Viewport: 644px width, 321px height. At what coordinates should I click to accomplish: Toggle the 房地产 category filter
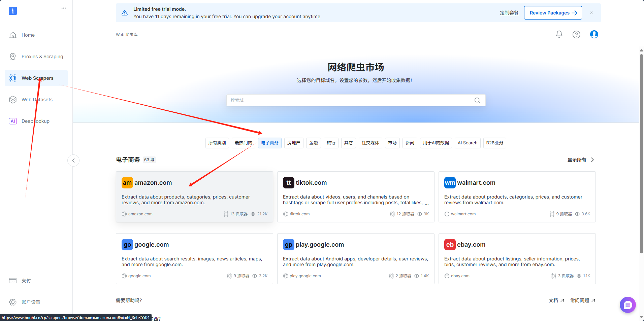point(293,143)
